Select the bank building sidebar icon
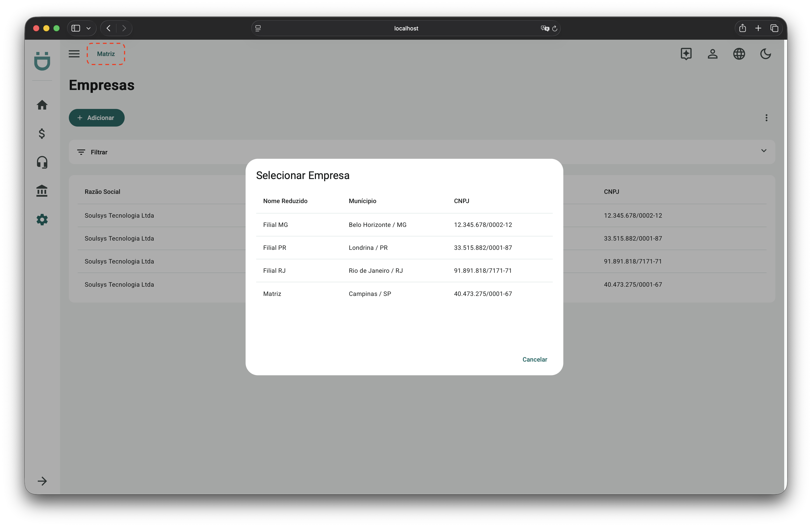Viewport: 812px width, 527px height. coord(42,191)
